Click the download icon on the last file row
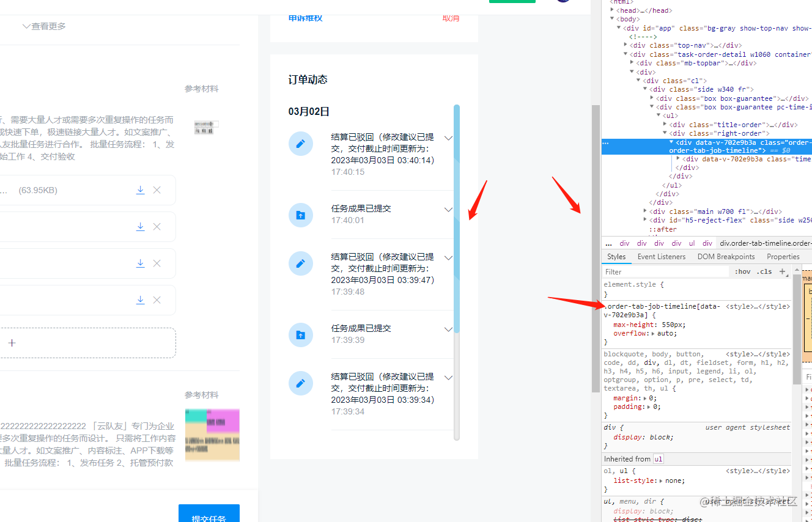This screenshot has width=812, height=522. tap(140, 300)
